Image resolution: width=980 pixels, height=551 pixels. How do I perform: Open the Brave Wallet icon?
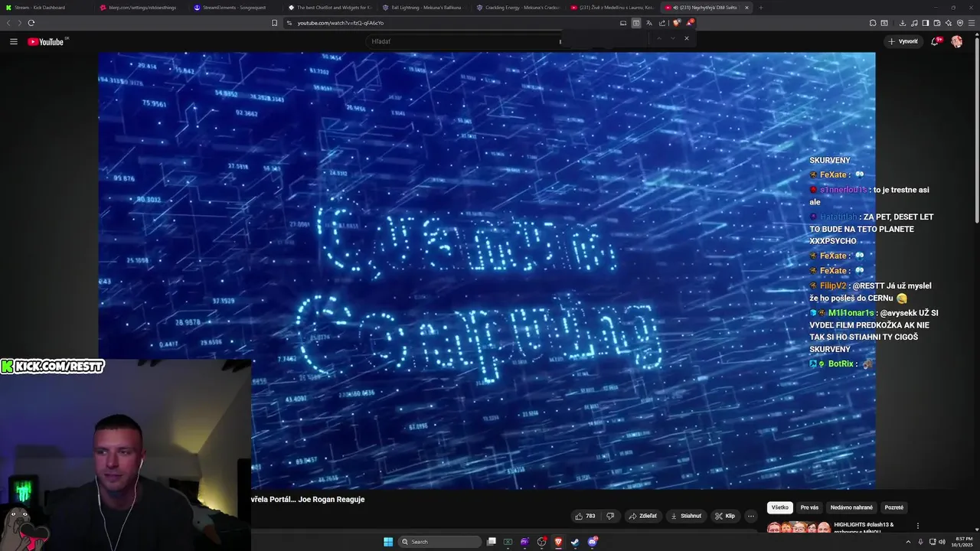point(937,23)
